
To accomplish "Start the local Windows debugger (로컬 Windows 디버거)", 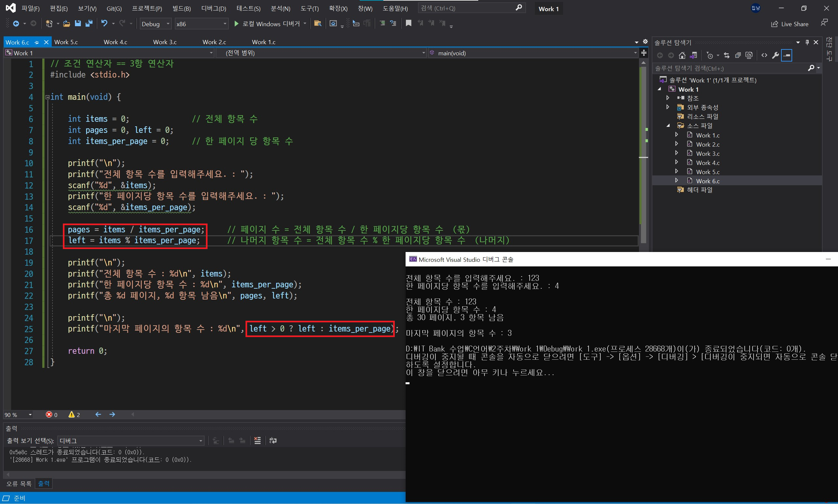I will [267, 24].
